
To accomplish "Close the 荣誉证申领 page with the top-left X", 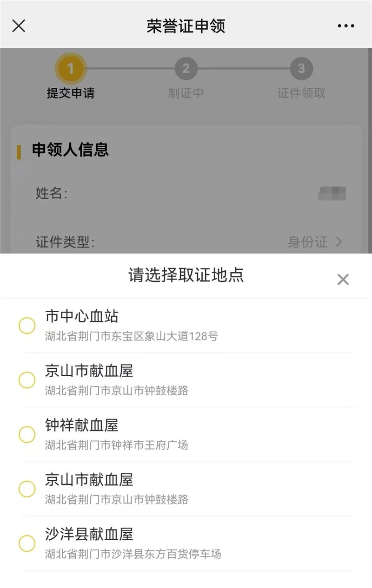I will tap(19, 26).
